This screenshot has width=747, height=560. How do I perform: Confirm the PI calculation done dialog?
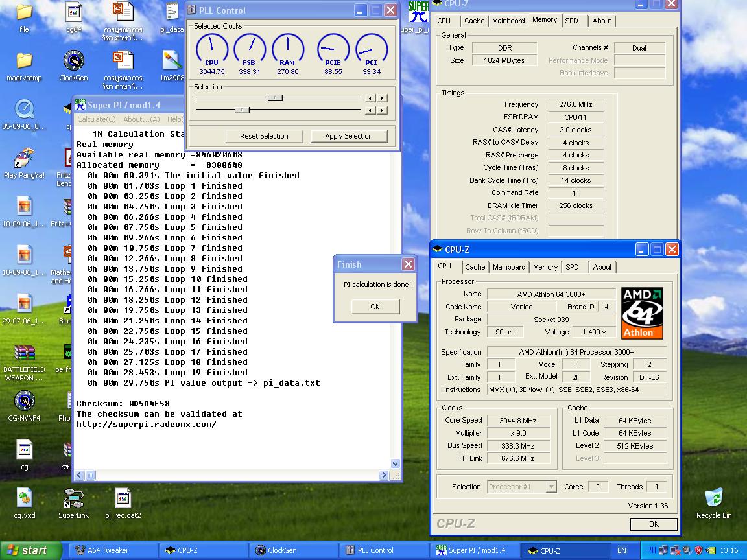pyautogui.click(x=375, y=307)
